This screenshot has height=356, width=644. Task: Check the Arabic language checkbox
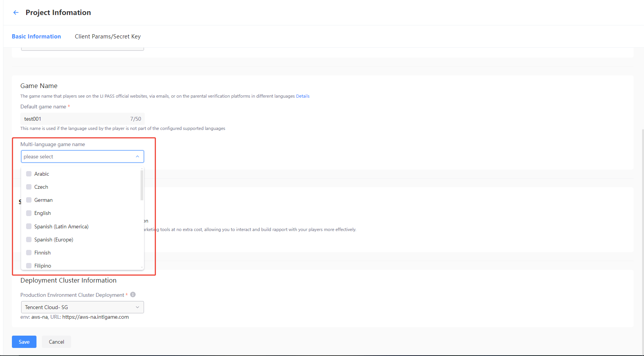click(x=29, y=174)
